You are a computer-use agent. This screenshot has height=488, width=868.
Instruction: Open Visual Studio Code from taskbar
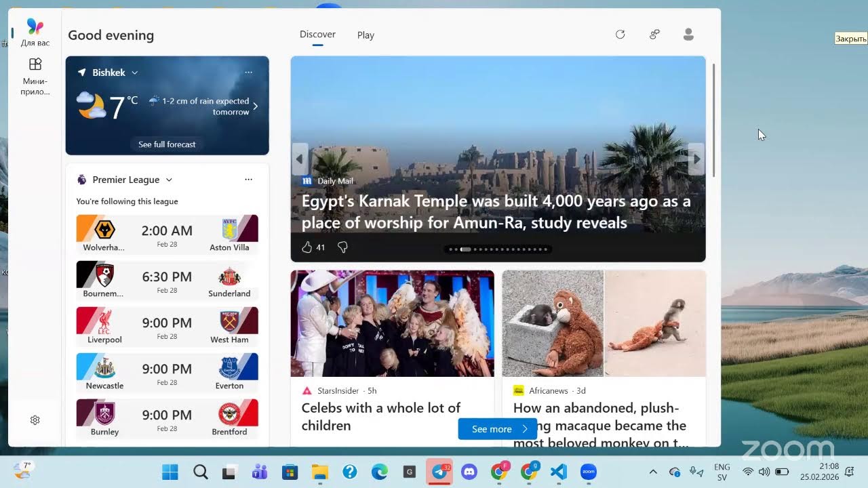(x=558, y=472)
